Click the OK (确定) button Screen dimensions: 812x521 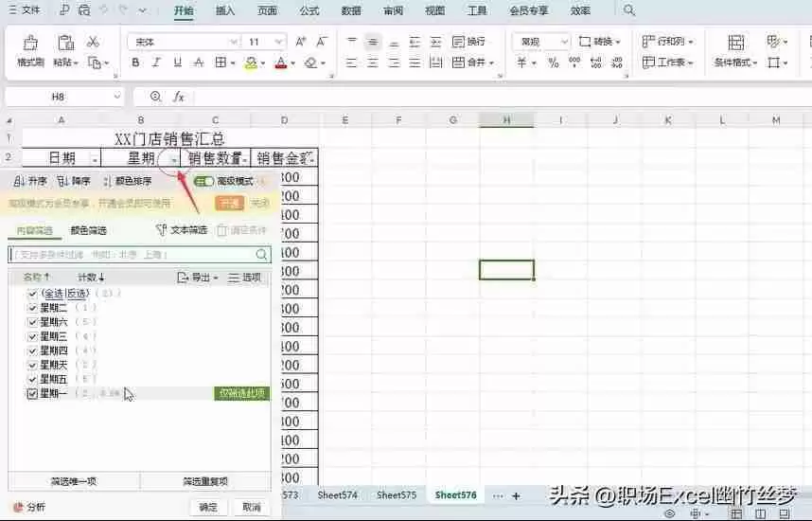[208, 507]
